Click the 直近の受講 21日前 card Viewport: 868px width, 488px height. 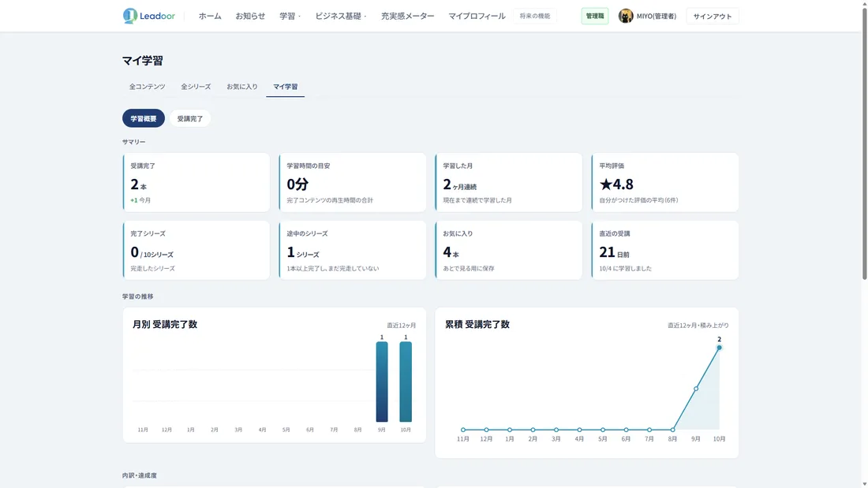coord(665,250)
